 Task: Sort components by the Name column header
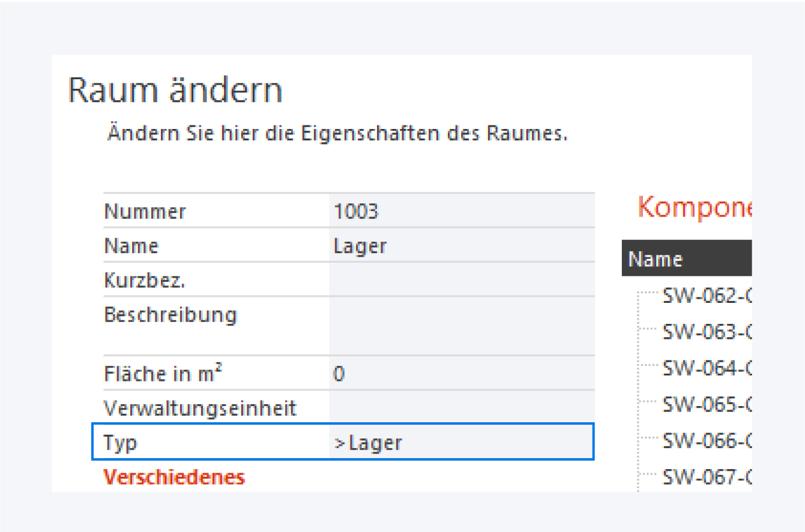pyautogui.click(x=656, y=259)
